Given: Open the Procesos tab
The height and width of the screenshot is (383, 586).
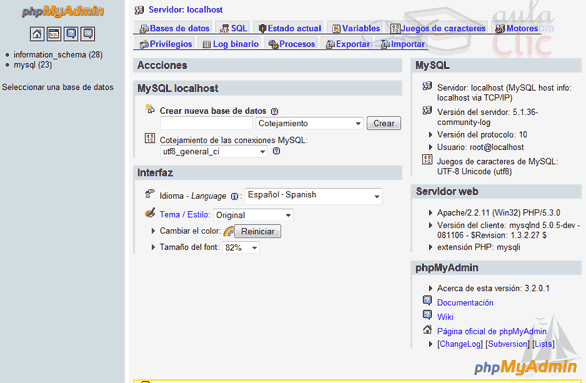Looking at the screenshot, I should pos(292,44).
